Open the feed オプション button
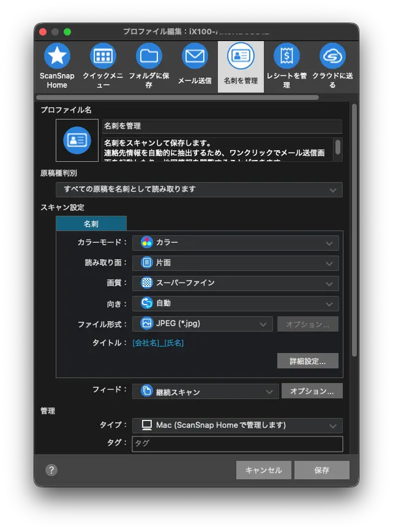Screen dimensions: 393x532 coord(312,391)
